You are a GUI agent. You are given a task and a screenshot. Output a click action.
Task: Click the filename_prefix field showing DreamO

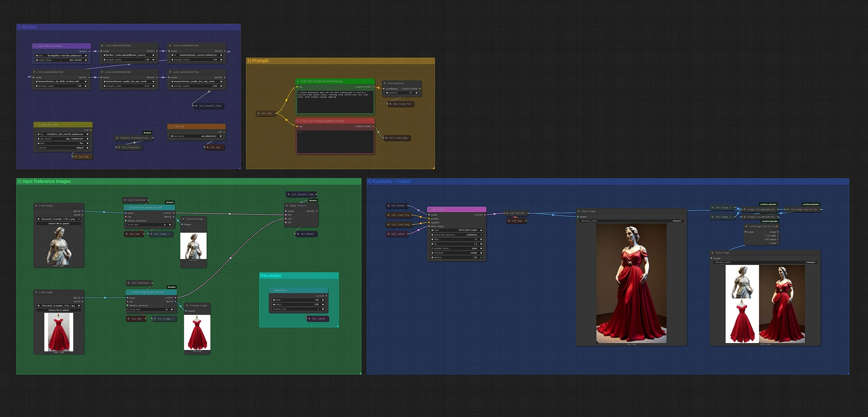[x=631, y=221]
